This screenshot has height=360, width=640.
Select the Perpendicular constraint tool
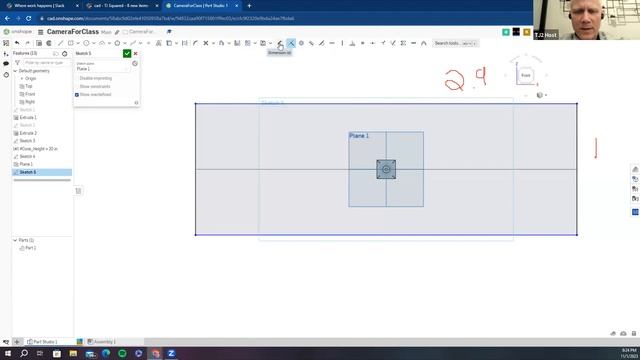352,43
